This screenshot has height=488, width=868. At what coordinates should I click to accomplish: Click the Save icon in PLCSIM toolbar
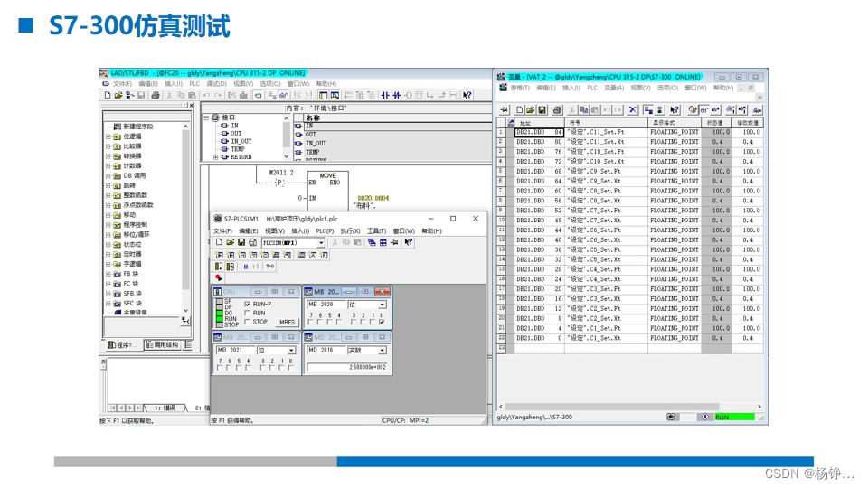241,242
